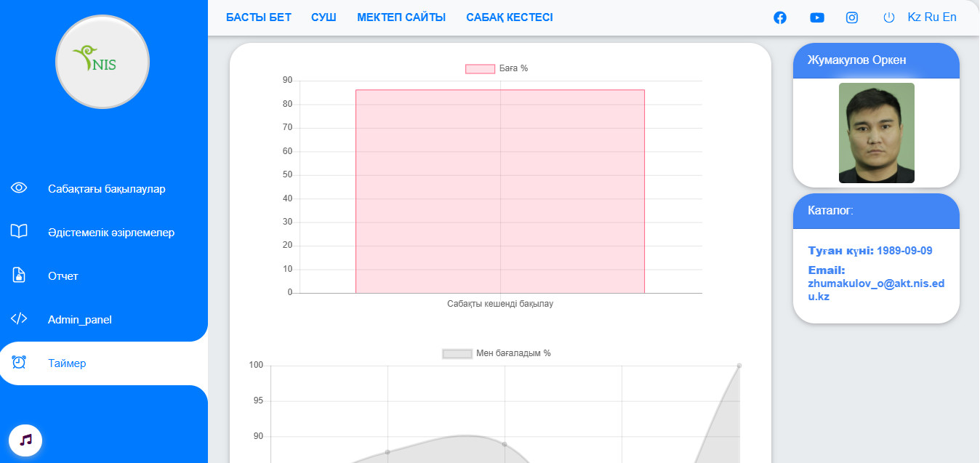Go to МЕКТЕП САЙТЫ link
This screenshot has height=463, width=980.
[x=401, y=17]
